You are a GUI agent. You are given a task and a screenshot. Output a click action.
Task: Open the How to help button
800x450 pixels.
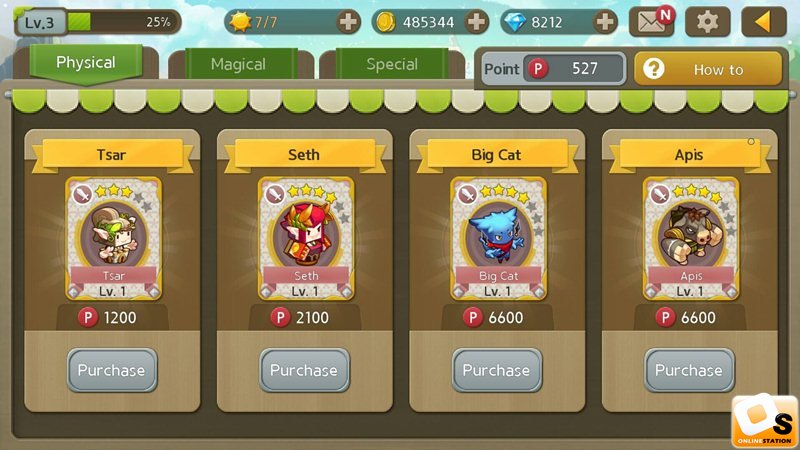tap(708, 68)
